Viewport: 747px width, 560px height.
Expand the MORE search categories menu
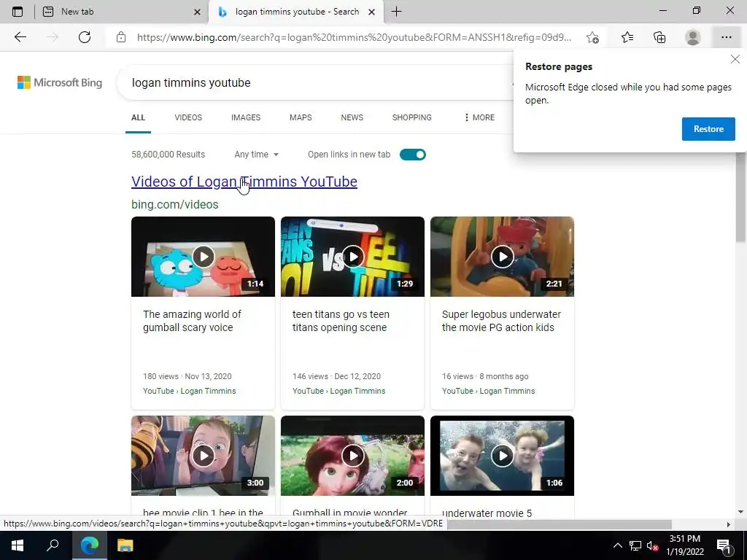479,117
